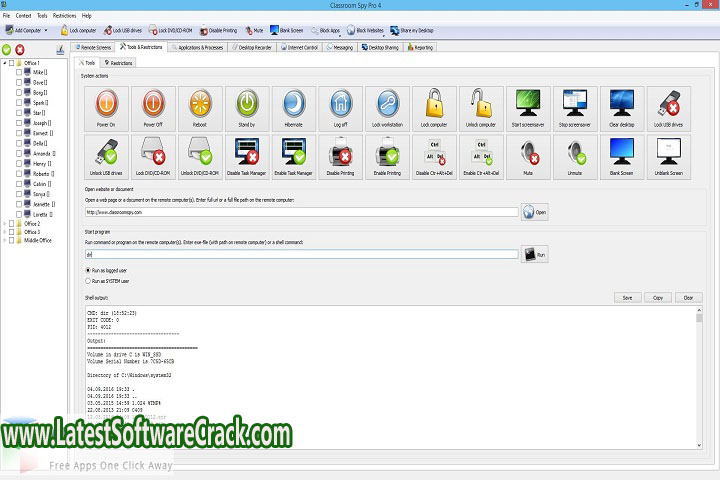The image size is (720, 480).
Task: Click Lock USB drives tile
Action: [x=669, y=108]
